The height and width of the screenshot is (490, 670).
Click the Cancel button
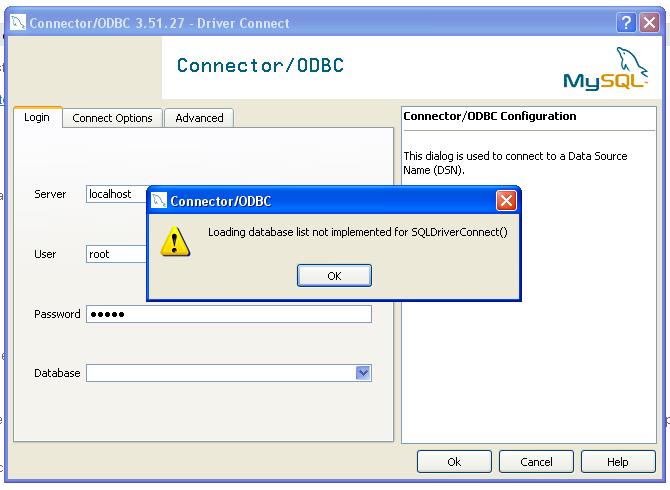pyautogui.click(x=536, y=462)
